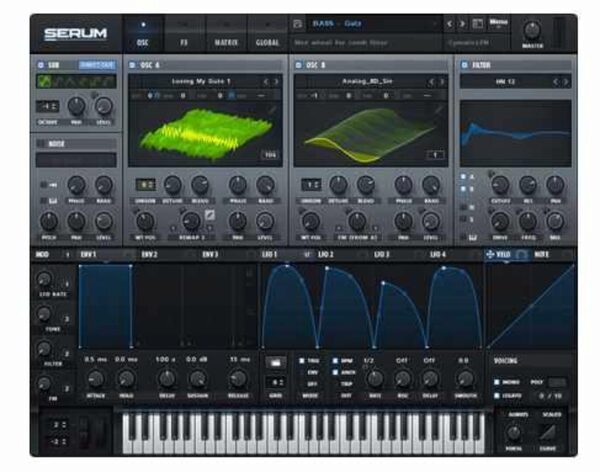
Task: Select next OSC A wavetable arrow
Action: pyautogui.click(x=277, y=81)
